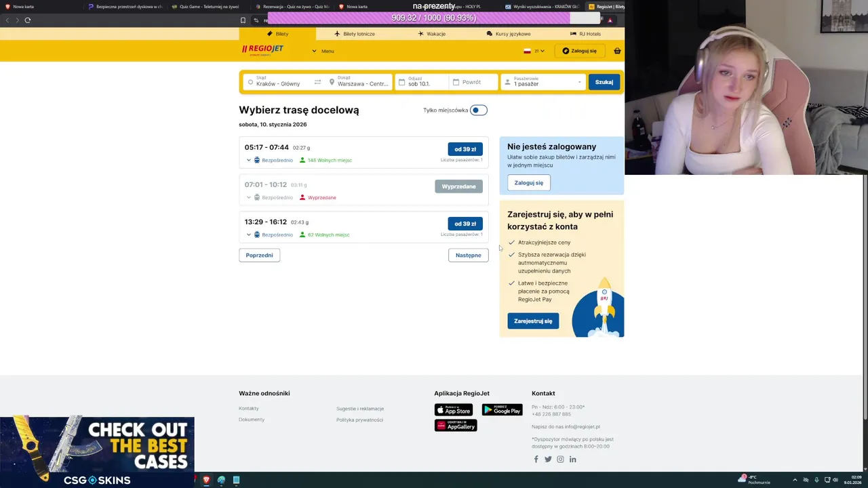
Task: Click the microphone tray icon
Action: click(x=816, y=480)
